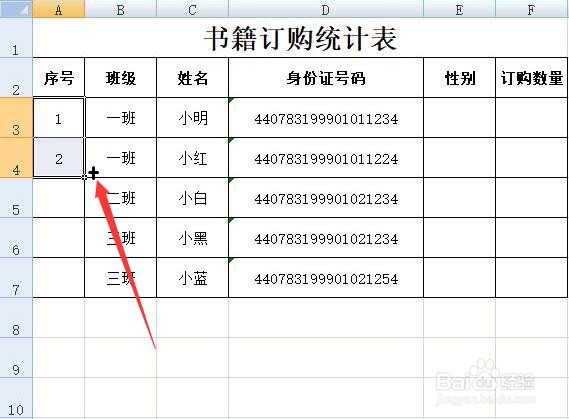Select column C header

click(x=192, y=9)
